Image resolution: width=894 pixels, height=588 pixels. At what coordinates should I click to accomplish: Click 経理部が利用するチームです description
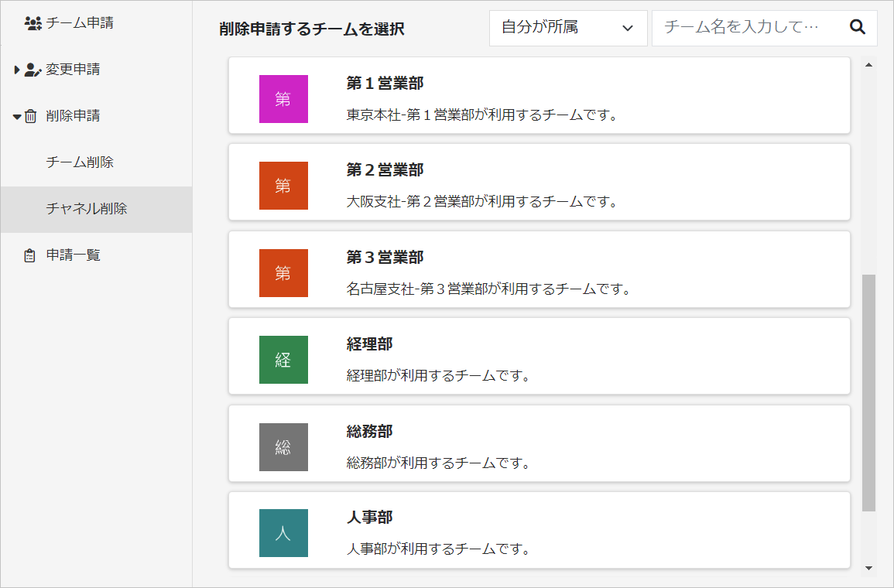(x=438, y=376)
